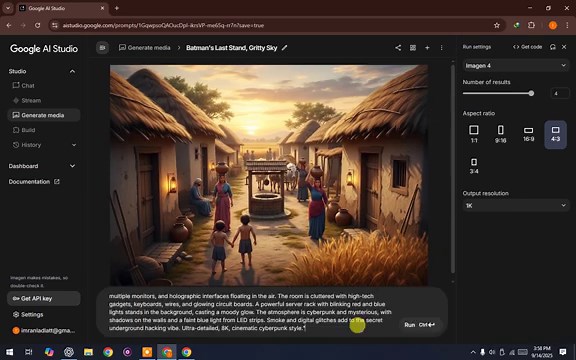Show hidden system tray icons
The width and height of the screenshot is (576, 360).
(x=473, y=352)
